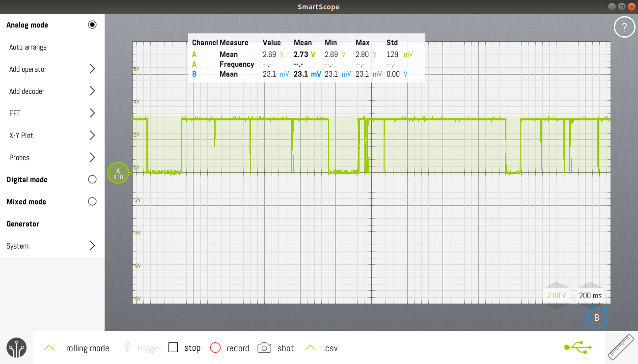Click channel B label in measurement table
The height and width of the screenshot is (364, 638).
tap(194, 74)
